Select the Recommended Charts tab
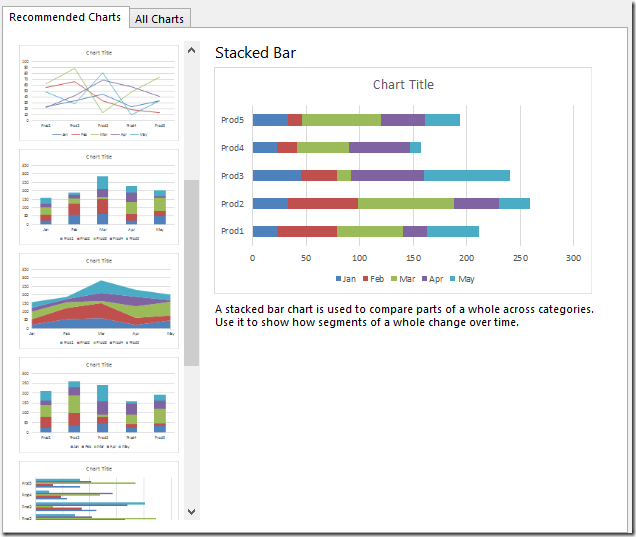Image resolution: width=636 pixels, height=537 pixels. (65, 17)
